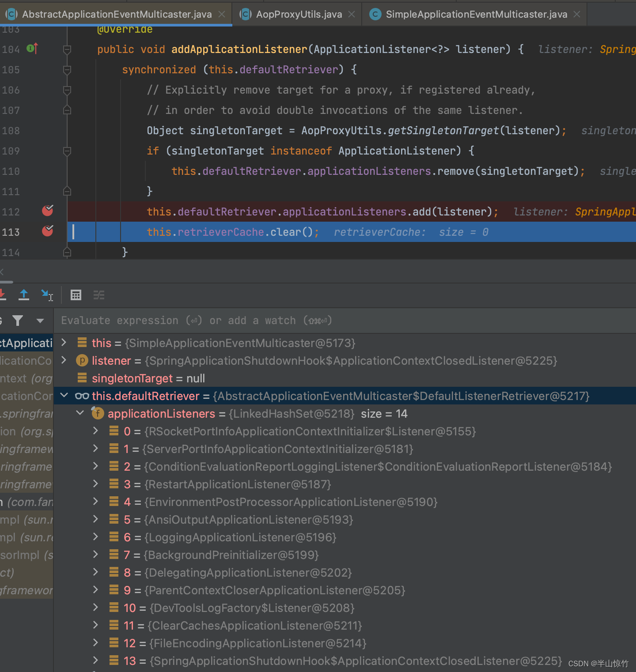Expand element 6 LoggingApplicationListener
Image resolution: width=636 pixels, height=672 pixels.
click(x=96, y=536)
